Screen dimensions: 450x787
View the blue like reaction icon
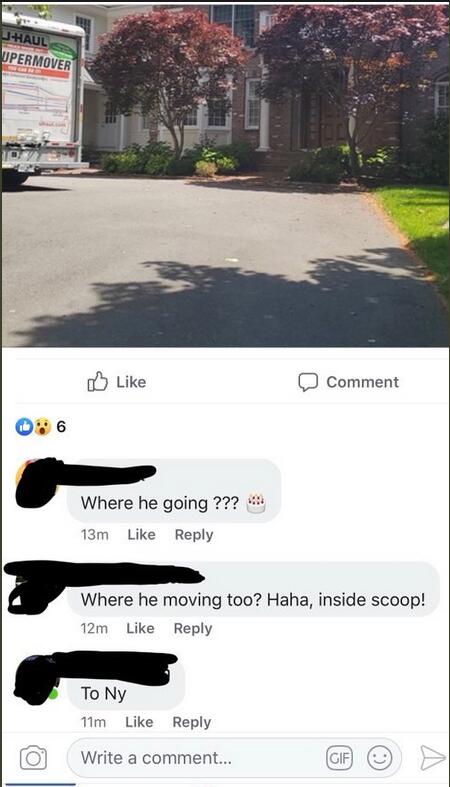(24, 427)
